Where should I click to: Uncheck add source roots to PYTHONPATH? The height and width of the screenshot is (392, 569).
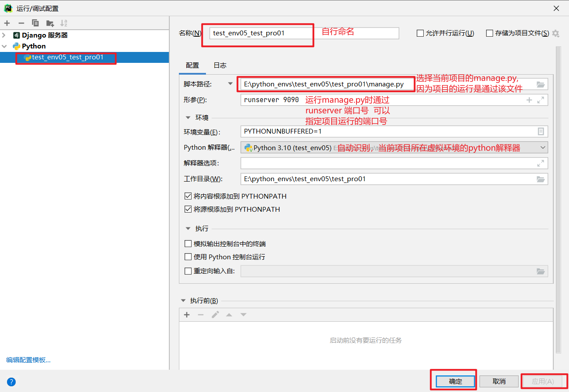(188, 210)
